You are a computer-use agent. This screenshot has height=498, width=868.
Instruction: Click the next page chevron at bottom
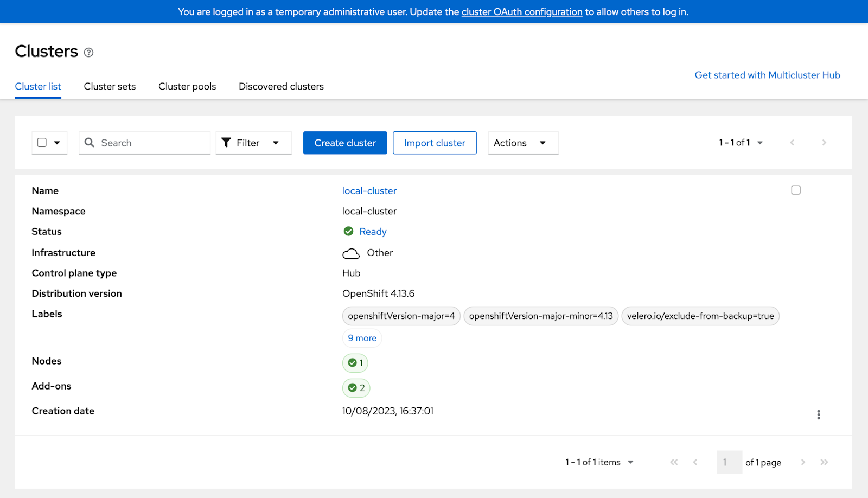[x=803, y=462]
